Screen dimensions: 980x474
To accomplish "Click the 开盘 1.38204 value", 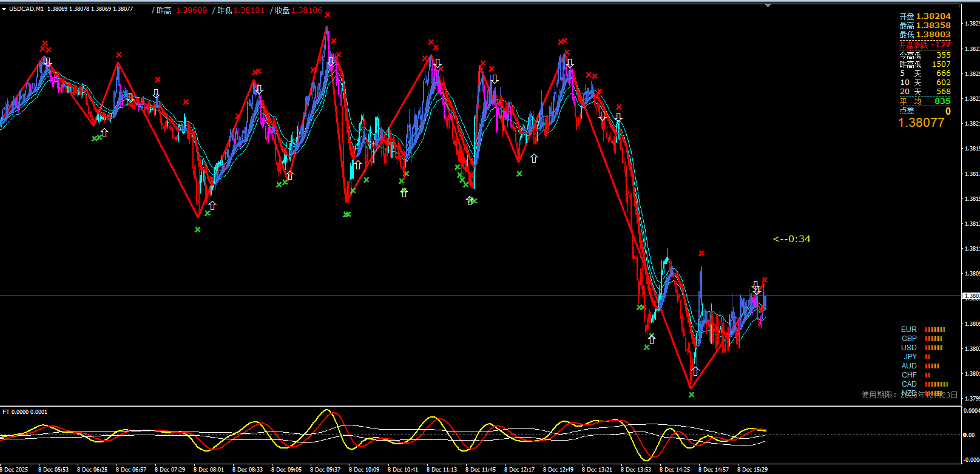I will 925,16.
